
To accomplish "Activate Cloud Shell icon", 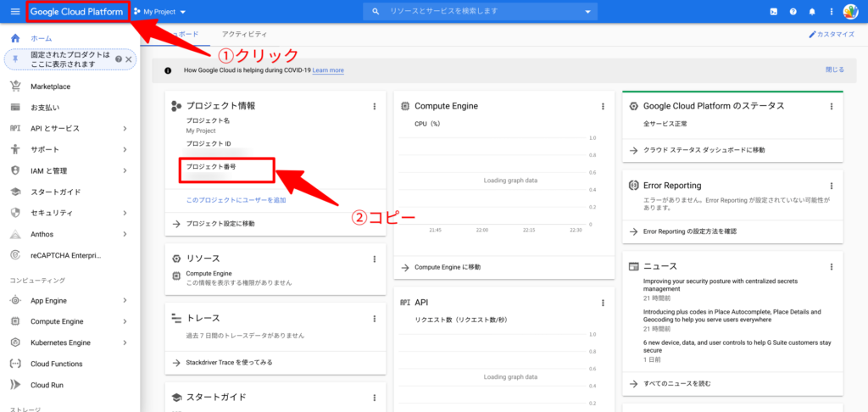I will pos(774,11).
